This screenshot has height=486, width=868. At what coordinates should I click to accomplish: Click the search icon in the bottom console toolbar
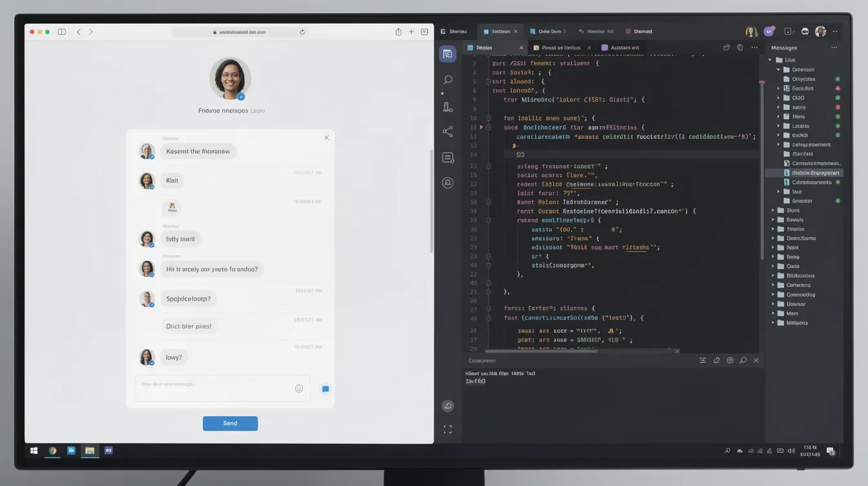pos(743,361)
